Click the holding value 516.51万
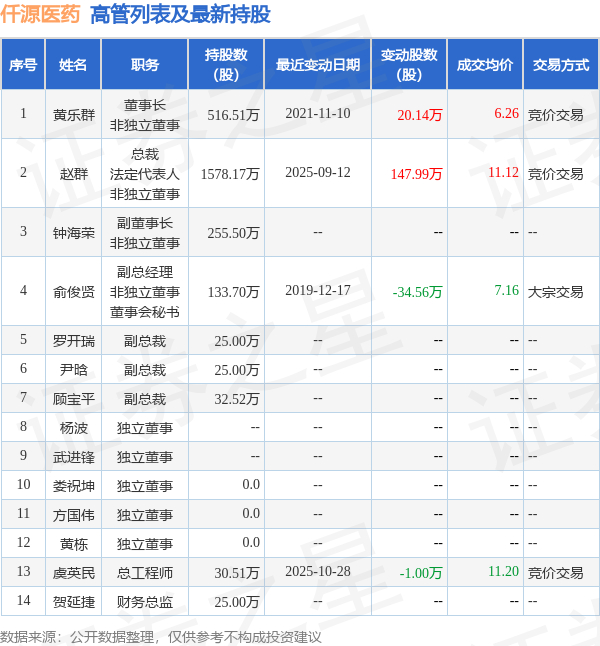Screen dimensions: 600x646 click(x=233, y=115)
